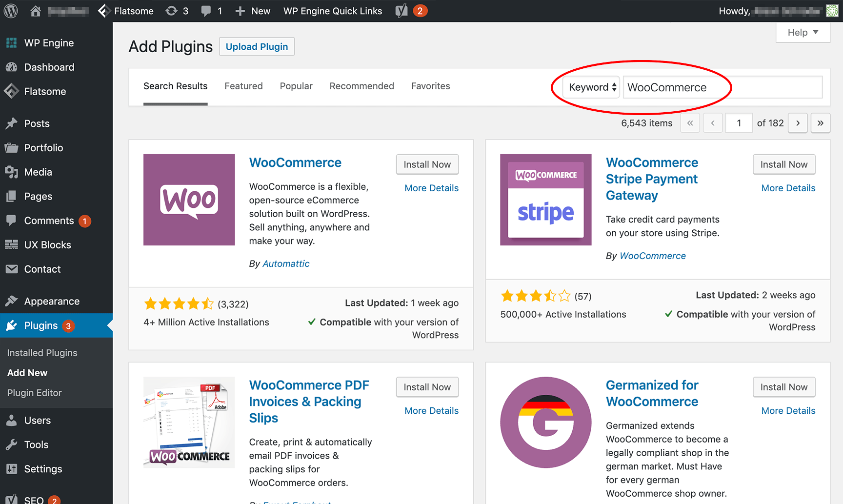The image size is (843, 504).
Task: Switch to the Featured tab
Action: 243,86
